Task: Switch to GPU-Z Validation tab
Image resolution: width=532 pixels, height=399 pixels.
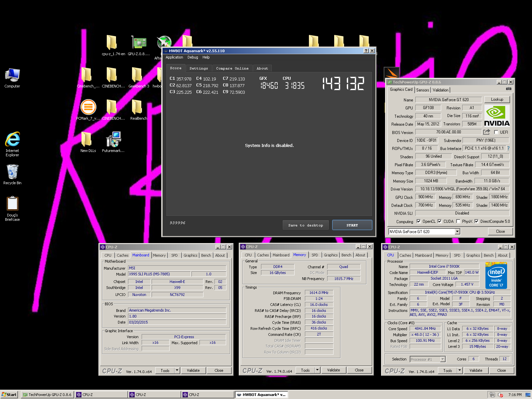Action: pyautogui.click(x=441, y=90)
